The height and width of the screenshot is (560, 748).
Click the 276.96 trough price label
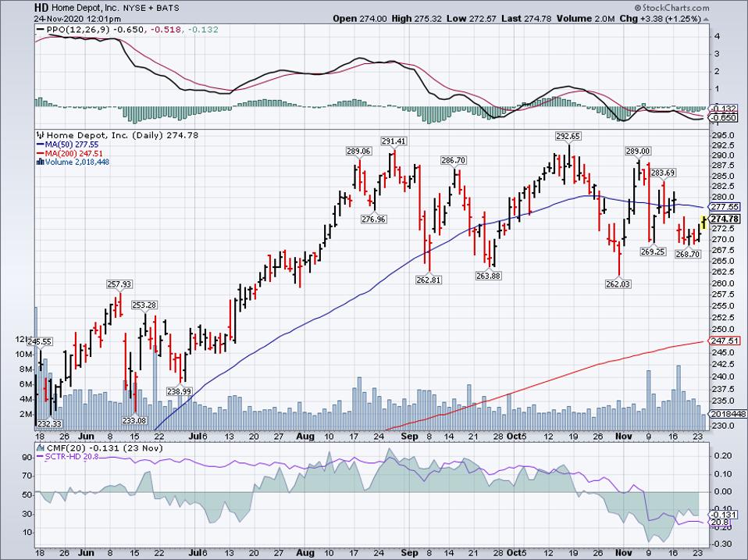374,219
